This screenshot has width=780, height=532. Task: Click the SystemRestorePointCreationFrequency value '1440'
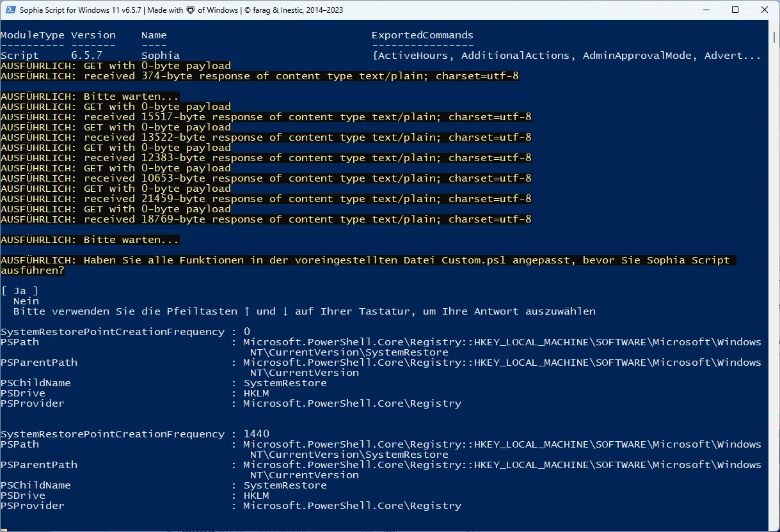point(257,434)
